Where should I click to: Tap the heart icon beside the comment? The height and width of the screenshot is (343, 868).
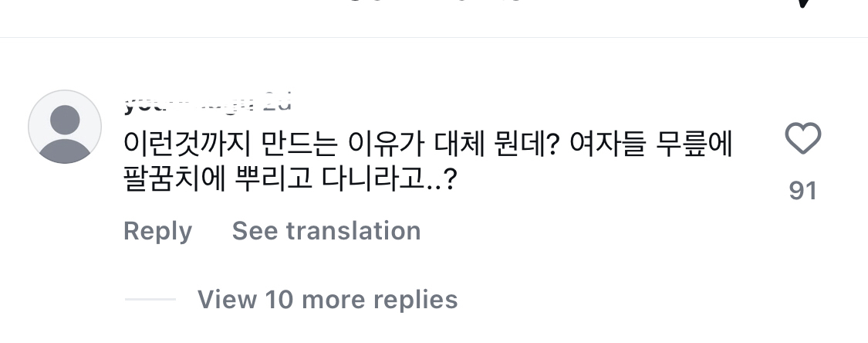point(802,141)
